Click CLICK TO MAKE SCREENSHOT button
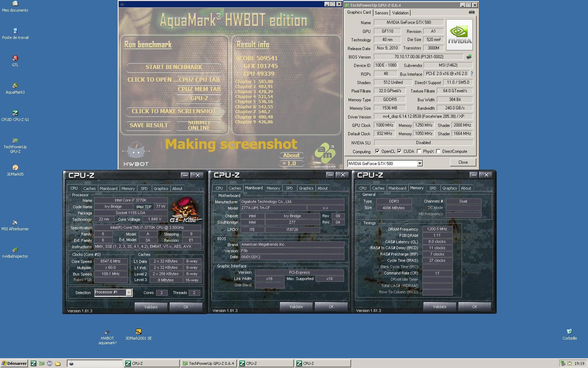Screen dimensions: 588x368 point(174,111)
